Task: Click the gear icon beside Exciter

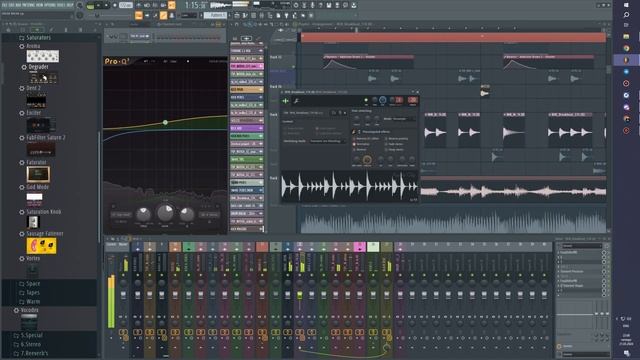Action: click(x=22, y=113)
